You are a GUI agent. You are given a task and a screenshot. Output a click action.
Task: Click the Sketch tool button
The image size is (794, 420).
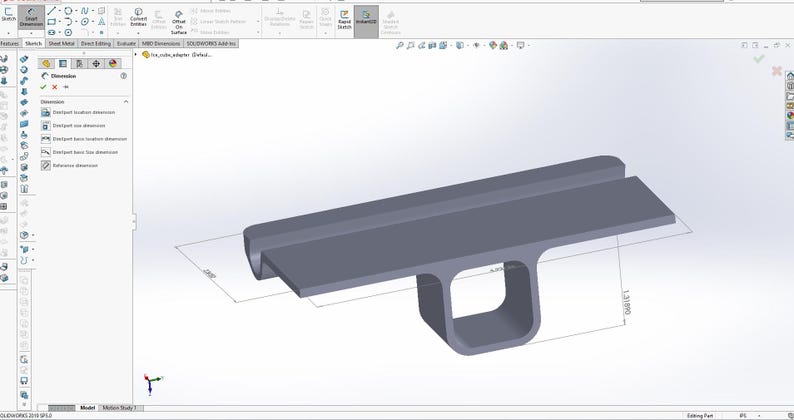coord(9,15)
